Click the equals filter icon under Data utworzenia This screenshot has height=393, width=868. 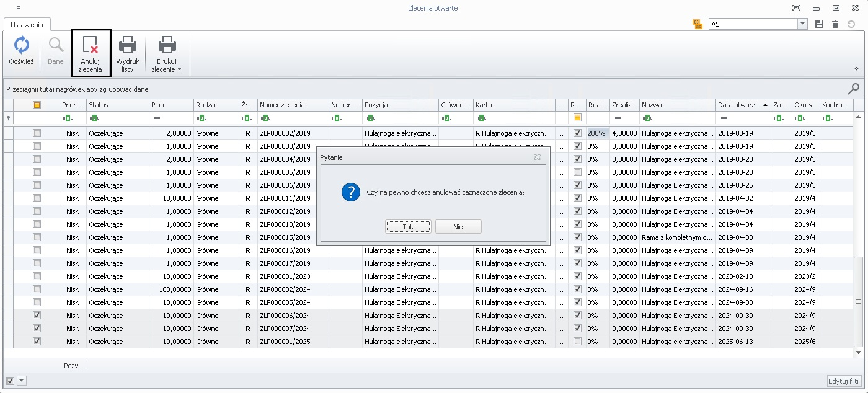723,118
